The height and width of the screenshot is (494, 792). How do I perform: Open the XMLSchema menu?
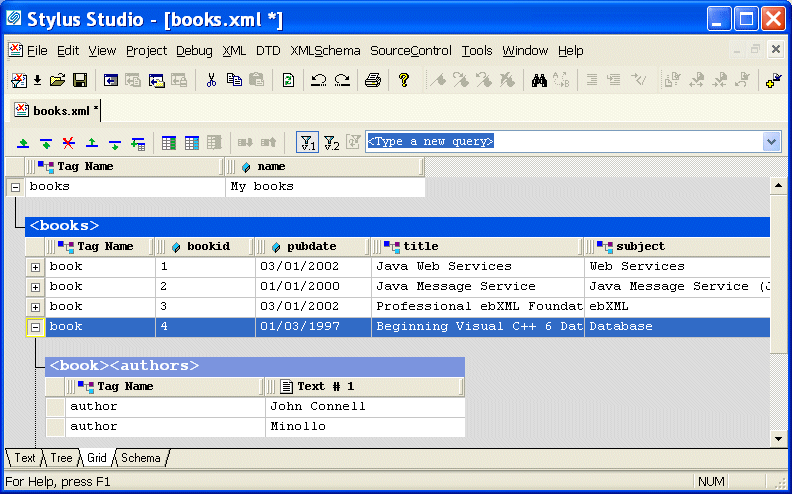point(326,51)
